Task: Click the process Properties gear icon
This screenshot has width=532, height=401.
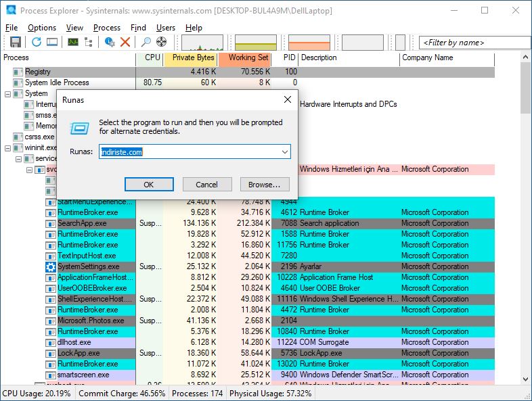Action: tap(110, 42)
